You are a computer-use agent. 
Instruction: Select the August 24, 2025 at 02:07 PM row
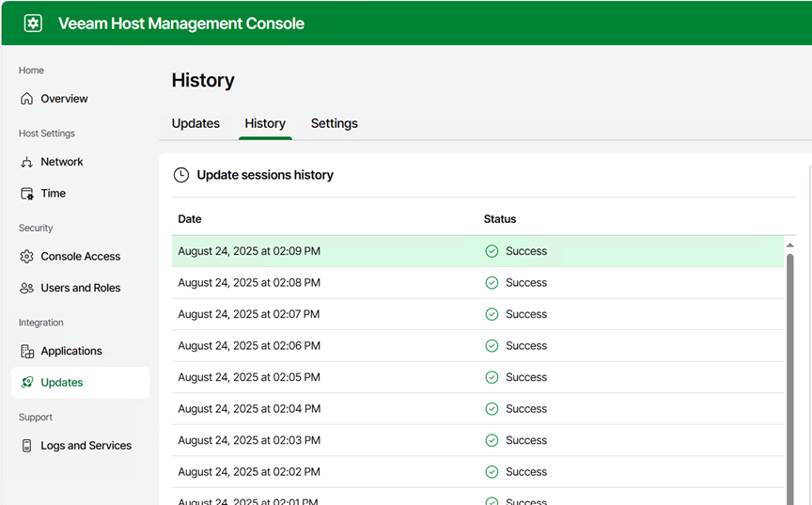[478, 314]
